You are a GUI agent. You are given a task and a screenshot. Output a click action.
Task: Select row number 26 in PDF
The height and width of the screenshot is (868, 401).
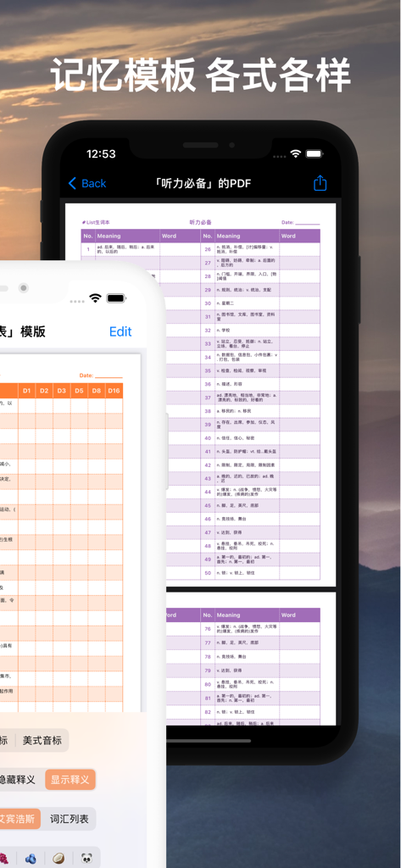[x=208, y=250]
